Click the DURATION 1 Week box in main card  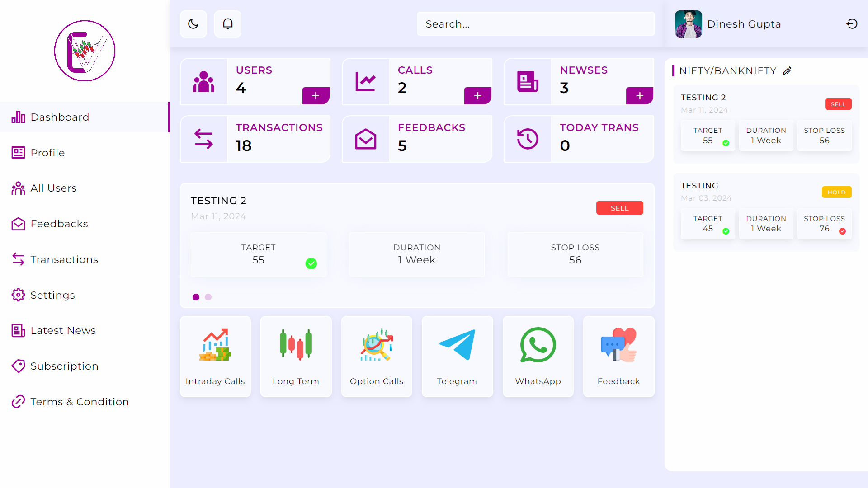click(417, 254)
